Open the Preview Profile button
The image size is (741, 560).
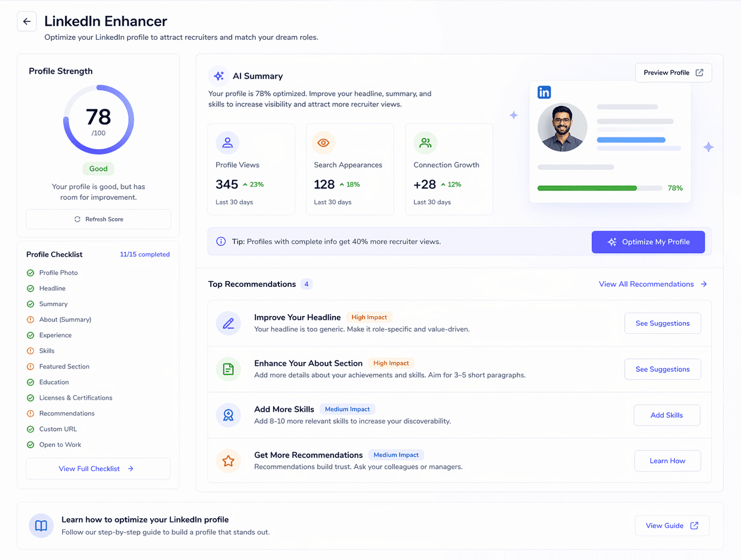(x=673, y=72)
